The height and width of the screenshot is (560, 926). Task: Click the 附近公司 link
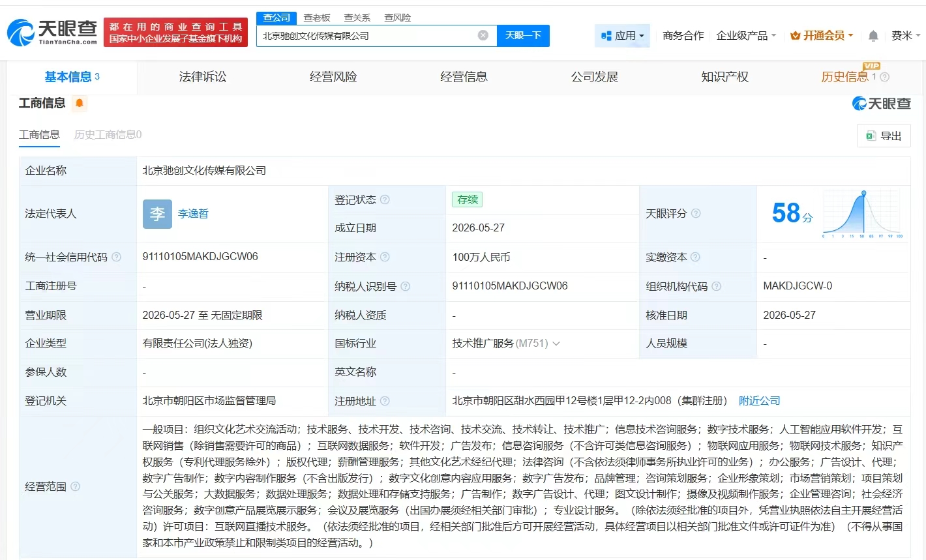pos(760,401)
